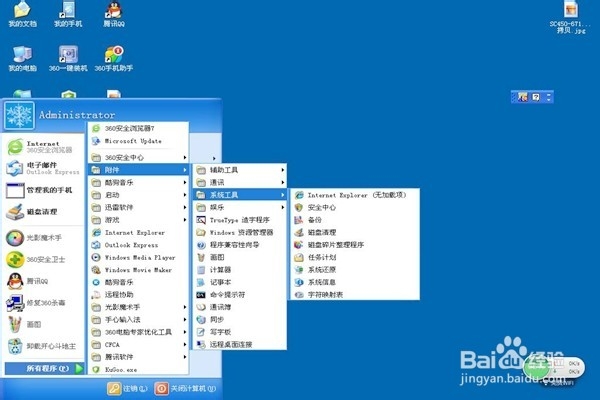Open 备份 in system tools
The height and width of the screenshot is (400, 600).
(355, 220)
